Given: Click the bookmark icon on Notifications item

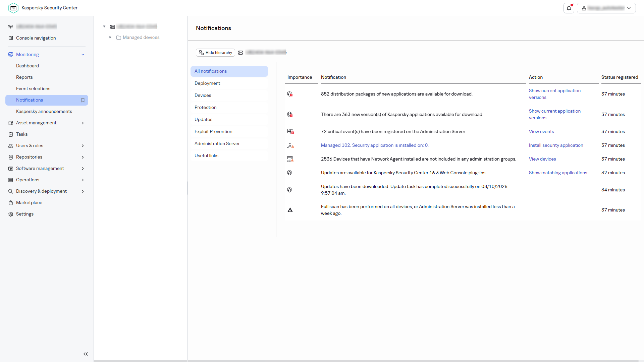Looking at the screenshot, I should click(83, 100).
